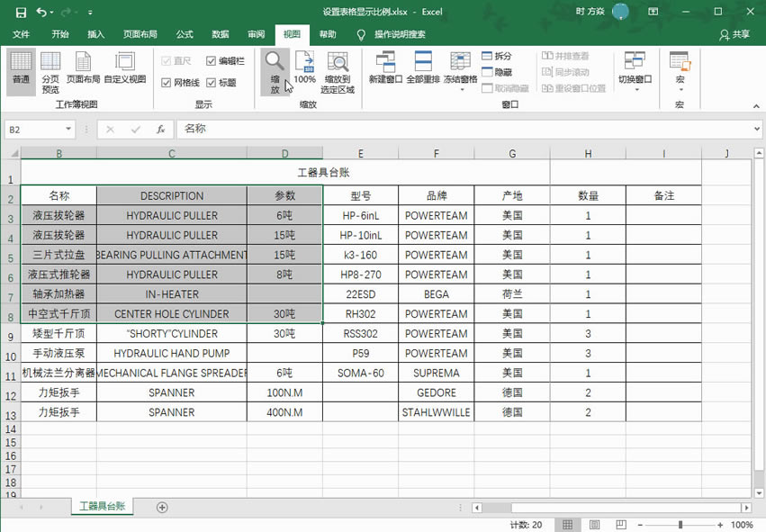Arrange All windows (全部重排)

(423, 70)
